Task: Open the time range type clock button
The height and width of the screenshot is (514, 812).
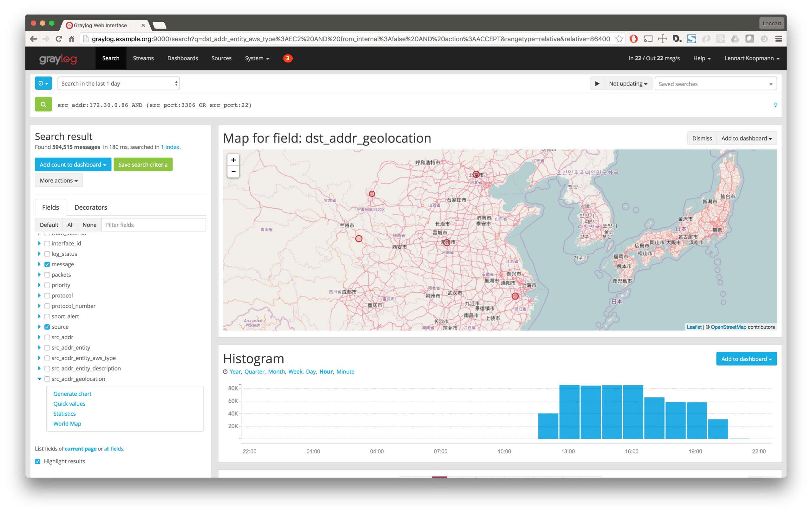Action: [43, 83]
